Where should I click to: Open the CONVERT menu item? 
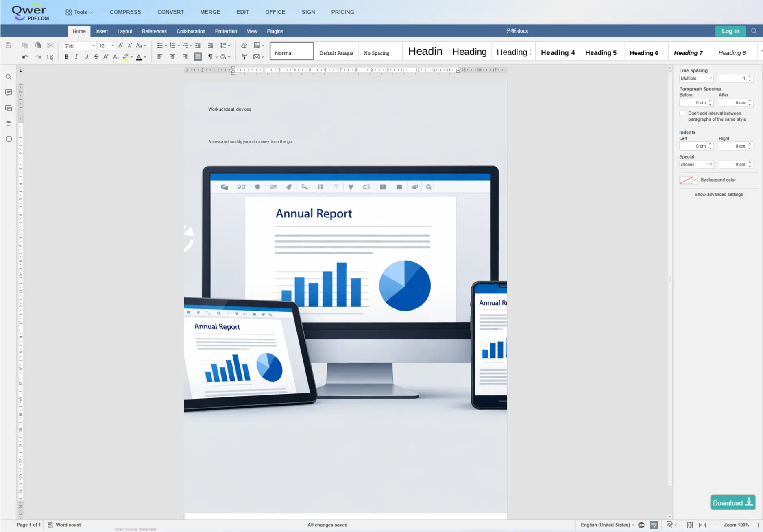click(170, 12)
